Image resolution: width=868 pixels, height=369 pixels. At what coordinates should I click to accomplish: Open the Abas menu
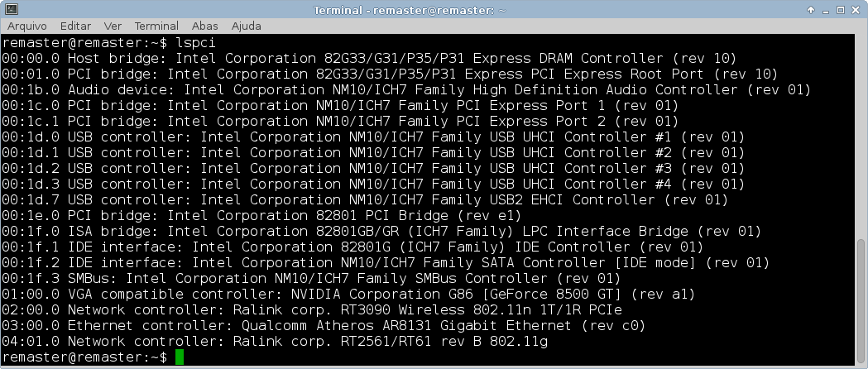(x=205, y=26)
